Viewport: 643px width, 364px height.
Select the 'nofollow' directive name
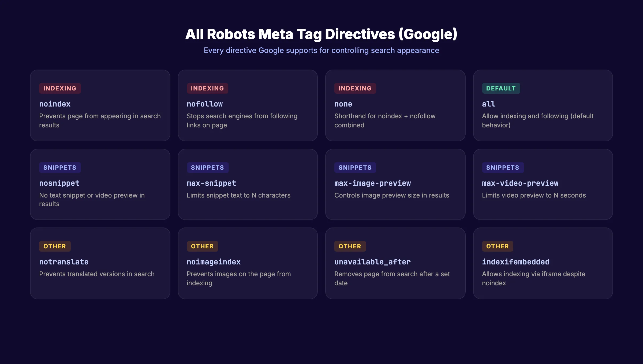(205, 104)
